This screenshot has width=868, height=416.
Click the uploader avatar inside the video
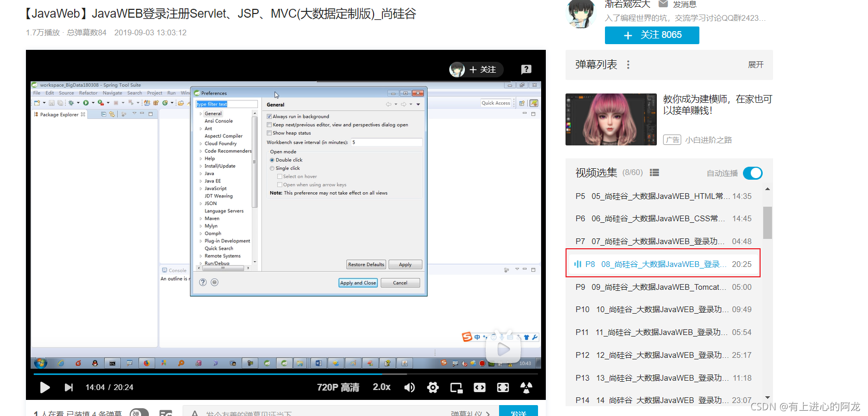pos(457,70)
